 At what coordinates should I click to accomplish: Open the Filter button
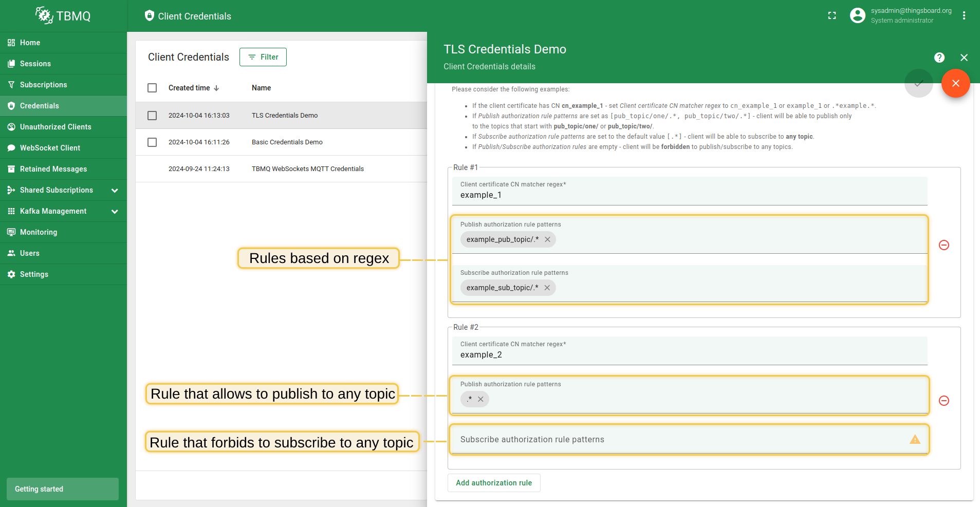(263, 57)
